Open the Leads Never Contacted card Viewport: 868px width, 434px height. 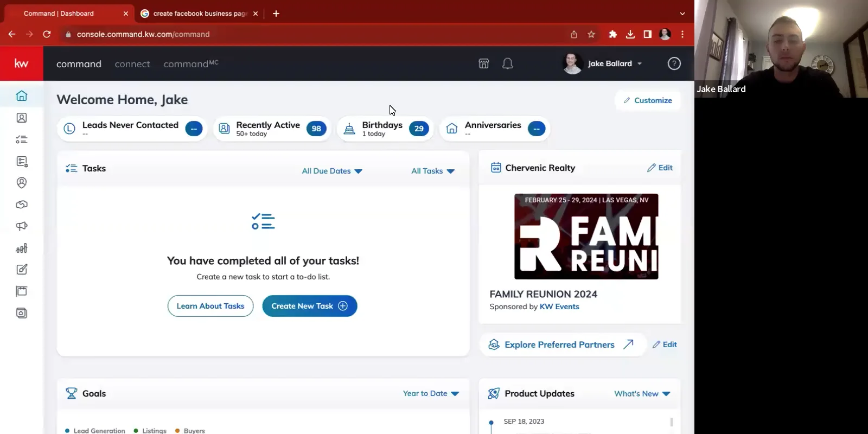pos(132,129)
